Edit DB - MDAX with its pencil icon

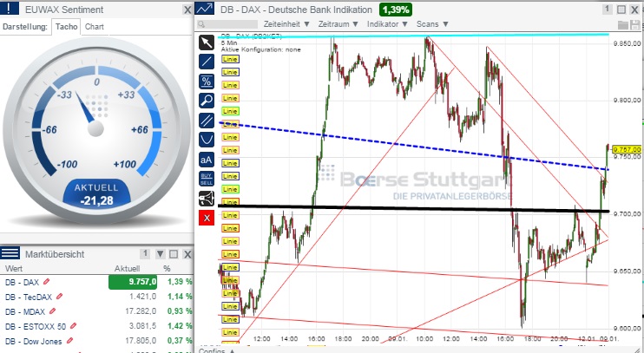pos(53,311)
